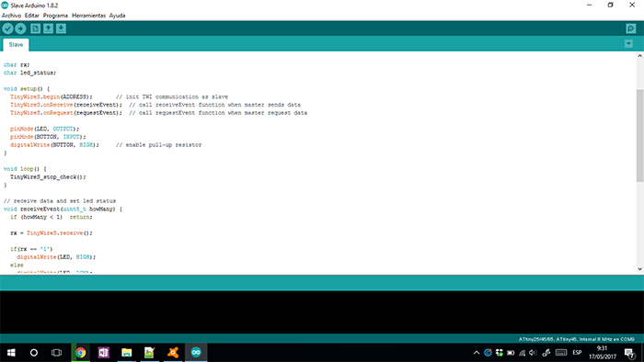Click the blue swirl tray icon
The height and width of the screenshot is (362, 644).
tap(488, 353)
